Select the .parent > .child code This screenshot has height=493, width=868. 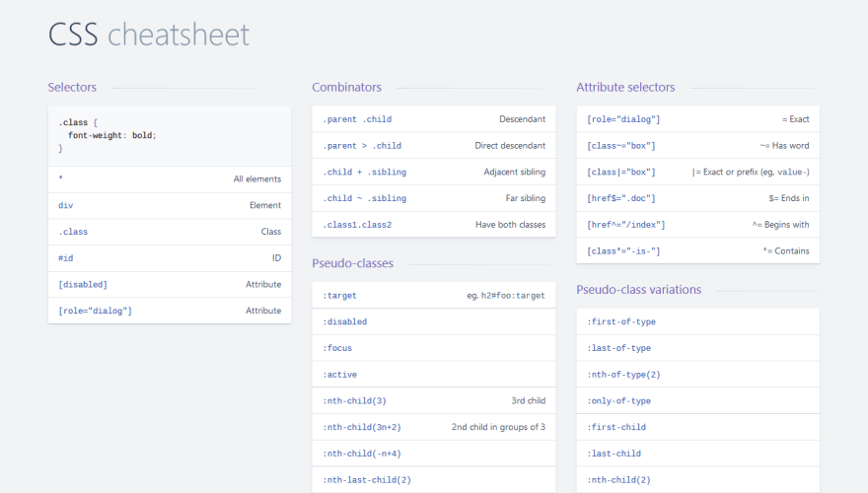(362, 146)
